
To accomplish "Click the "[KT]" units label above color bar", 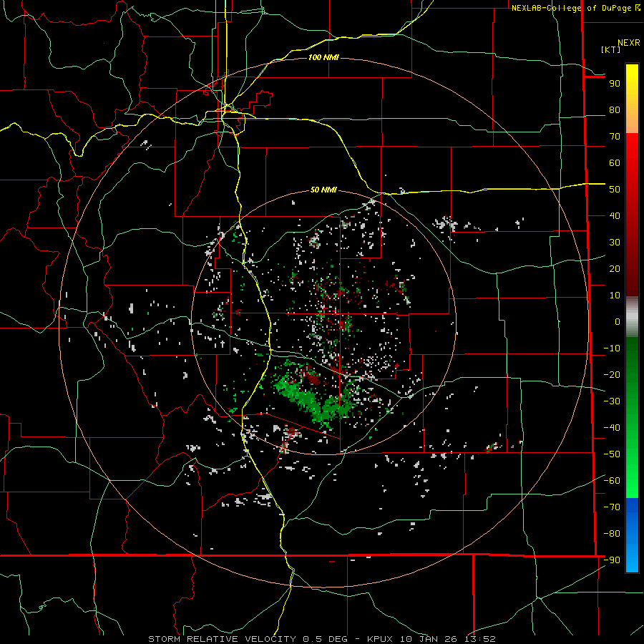I will [x=611, y=49].
